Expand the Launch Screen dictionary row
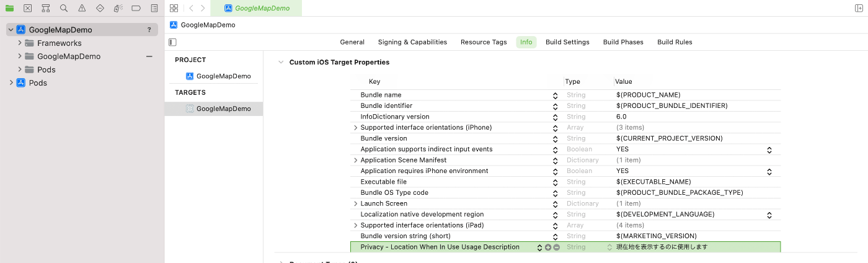Viewport: 868px width, 263px height. 355,204
